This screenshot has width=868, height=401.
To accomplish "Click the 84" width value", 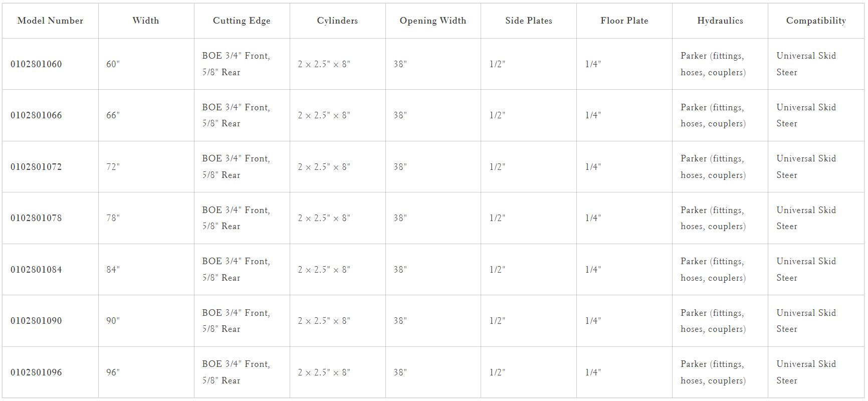I will [113, 270].
